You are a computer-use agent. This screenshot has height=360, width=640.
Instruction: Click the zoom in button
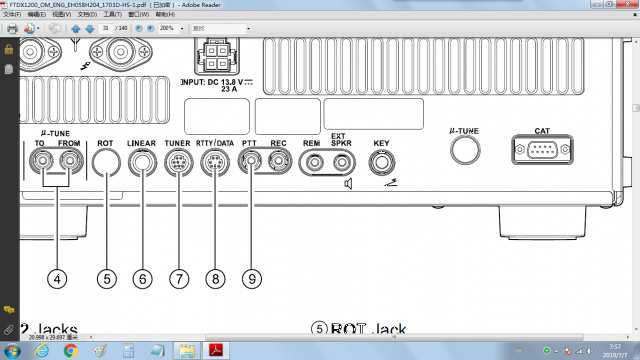(x=151, y=28)
